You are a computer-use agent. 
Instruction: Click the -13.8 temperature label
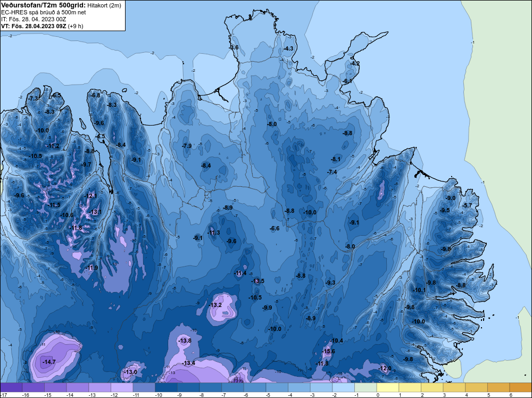pos(185,341)
